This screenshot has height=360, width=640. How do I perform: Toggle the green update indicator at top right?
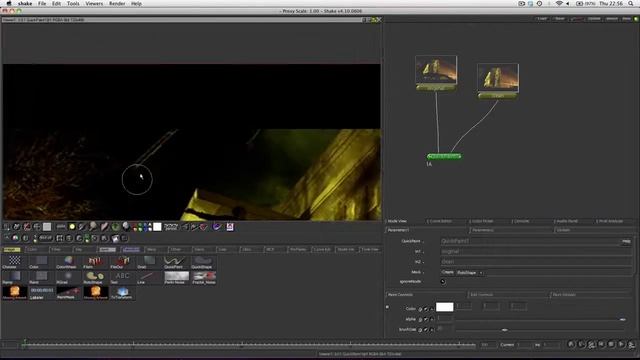[x=636, y=19]
